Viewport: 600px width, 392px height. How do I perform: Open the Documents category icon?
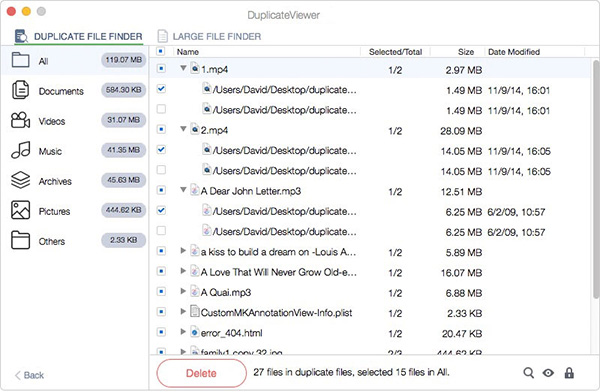[20, 90]
